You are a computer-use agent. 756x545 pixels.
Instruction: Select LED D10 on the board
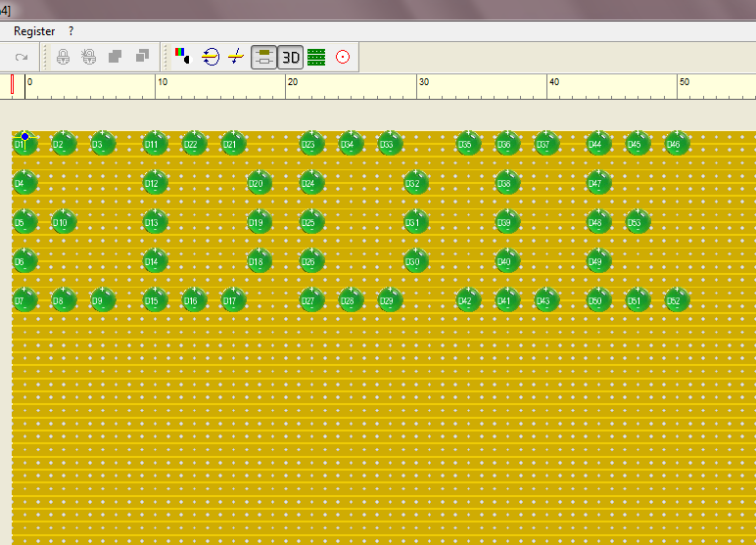click(64, 221)
